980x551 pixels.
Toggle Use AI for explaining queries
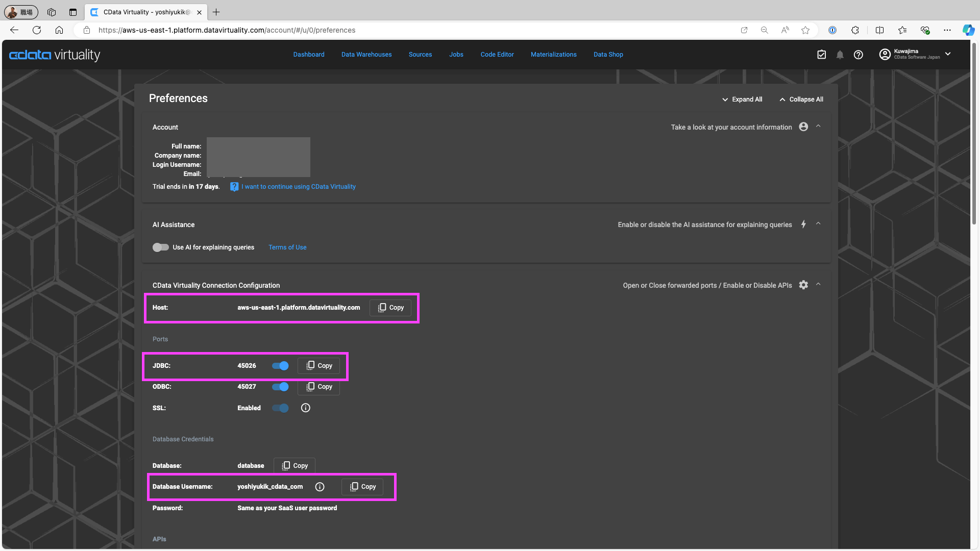(161, 247)
